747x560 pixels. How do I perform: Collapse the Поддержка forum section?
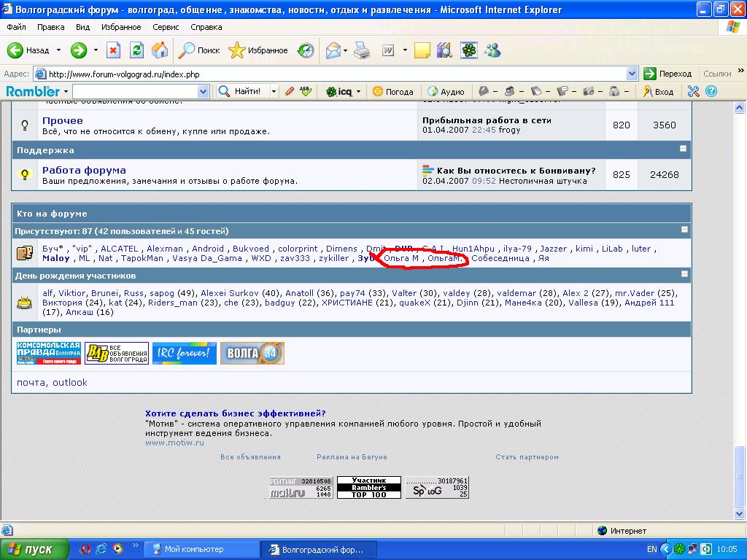point(684,149)
